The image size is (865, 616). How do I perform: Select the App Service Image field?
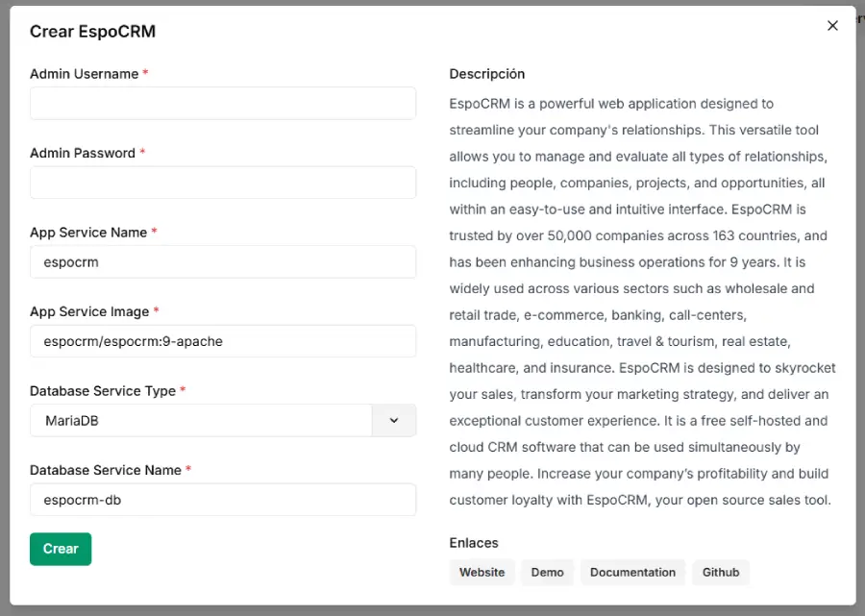[223, 341]
